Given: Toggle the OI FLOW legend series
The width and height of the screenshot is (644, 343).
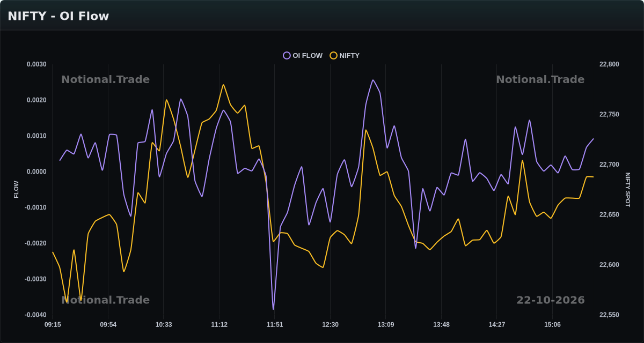Looking at the screenshot, I should click(303, 55).
